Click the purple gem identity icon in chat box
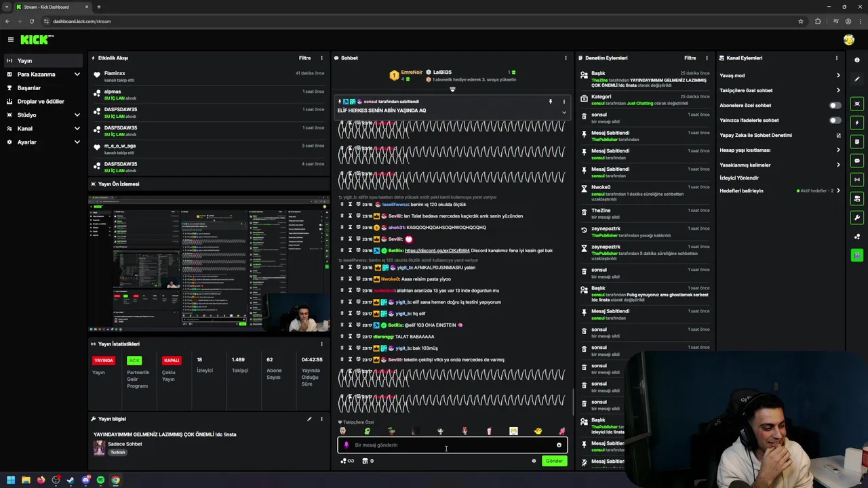The height and width of the screenshot is (488, 868). pos(347,445)
